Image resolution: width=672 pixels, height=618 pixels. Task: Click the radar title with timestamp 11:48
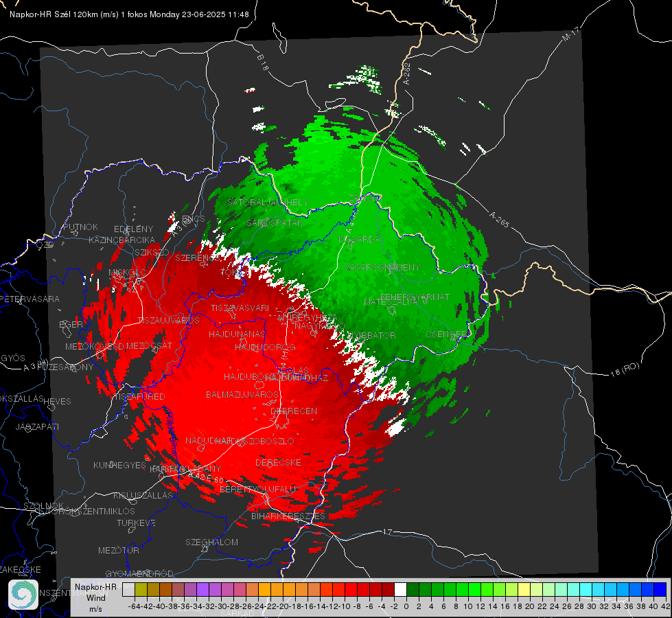[129, 14]
